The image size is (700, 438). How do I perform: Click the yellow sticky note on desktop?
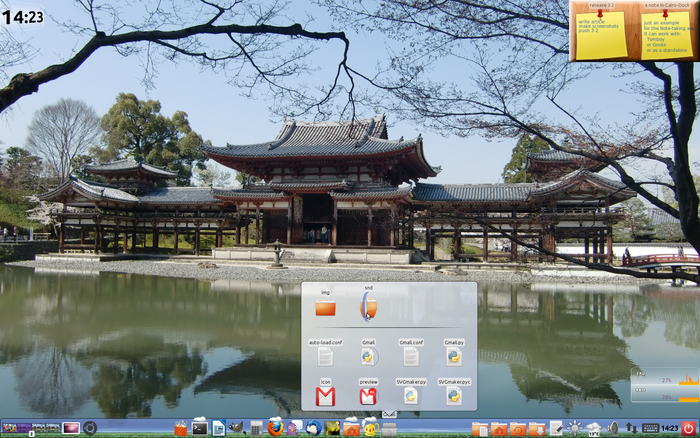click(600, 33)
